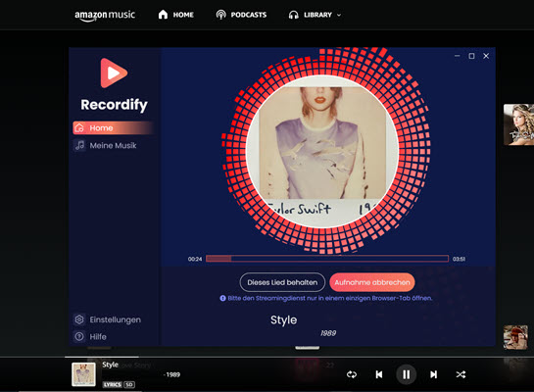This screenshot has width=534, height=392.
Task: Toggle repeat in Amazon Music player
Action: (352, 374)
